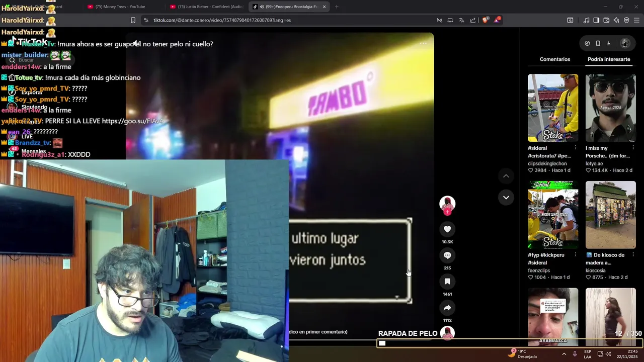This screenshot has width=644, height=362.
Task: Like the TikTok video with heart icon
Action: (447, 229)
